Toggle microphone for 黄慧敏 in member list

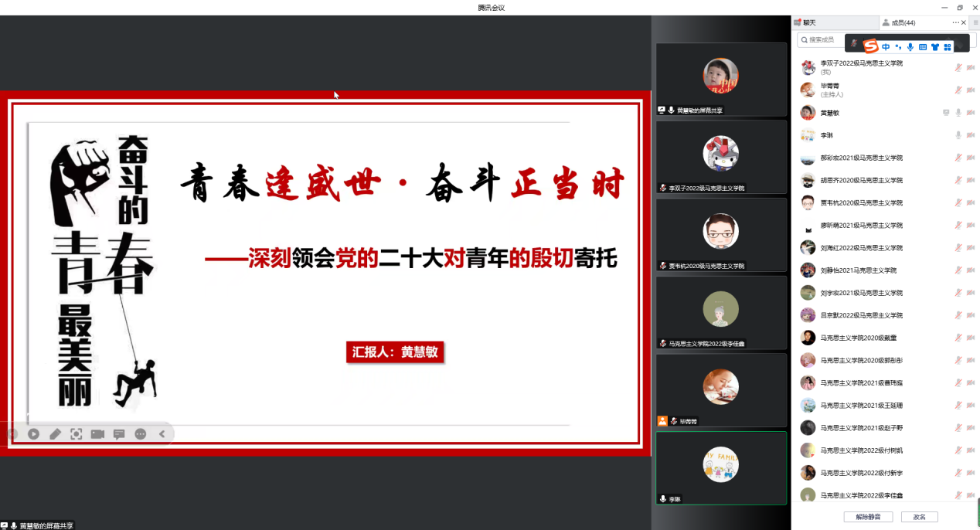tap(958, 113)
